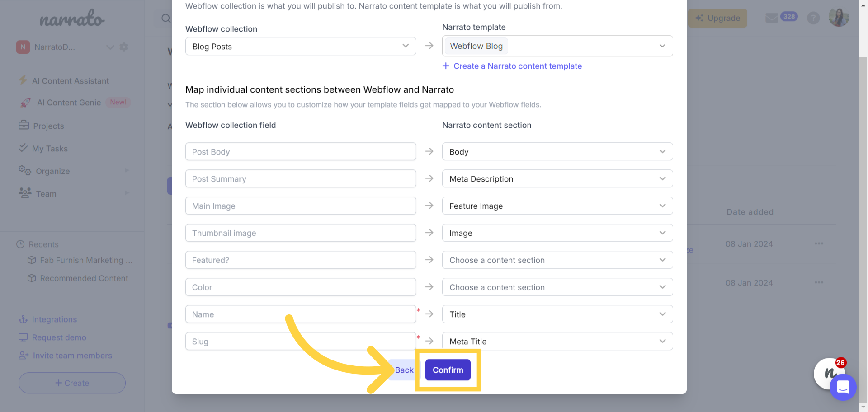Image resolution: width=868 pixels, height=412 pixels.
Task: Open the Narrato notifications widget with 26 badge
Action: click(x=828, y=373)
